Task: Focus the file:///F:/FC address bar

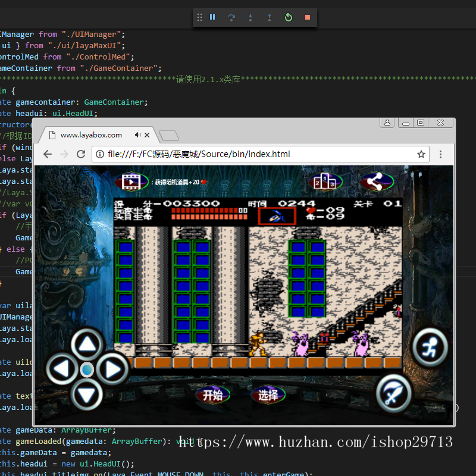Action: (260, 154)
